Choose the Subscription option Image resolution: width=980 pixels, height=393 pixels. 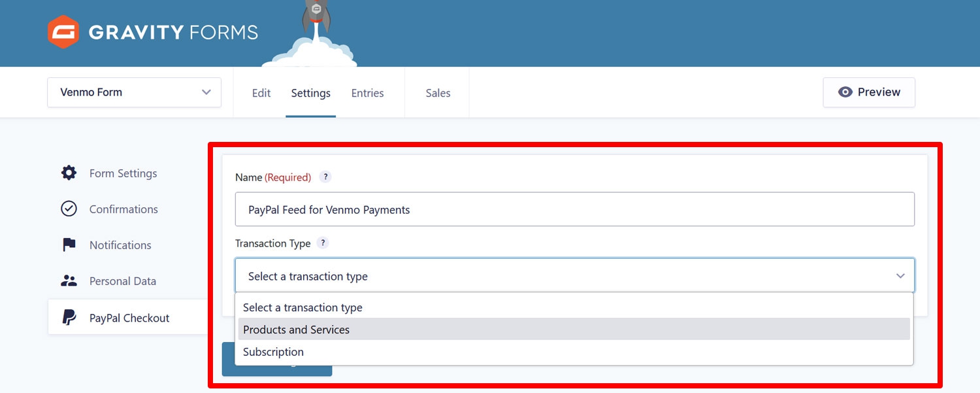(574, 352)
